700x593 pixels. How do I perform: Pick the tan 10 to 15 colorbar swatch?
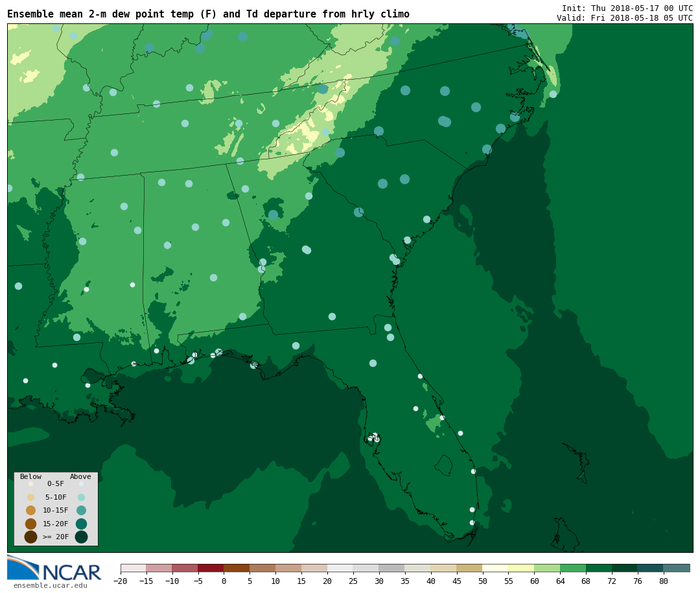tap(289, 568)
